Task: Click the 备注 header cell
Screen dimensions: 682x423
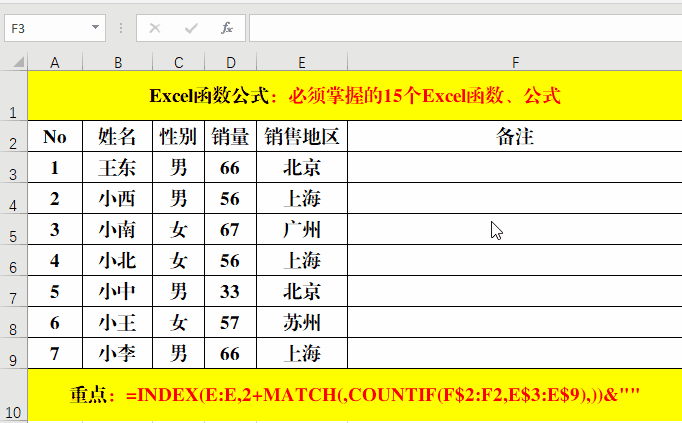Action: coord(515,137)
